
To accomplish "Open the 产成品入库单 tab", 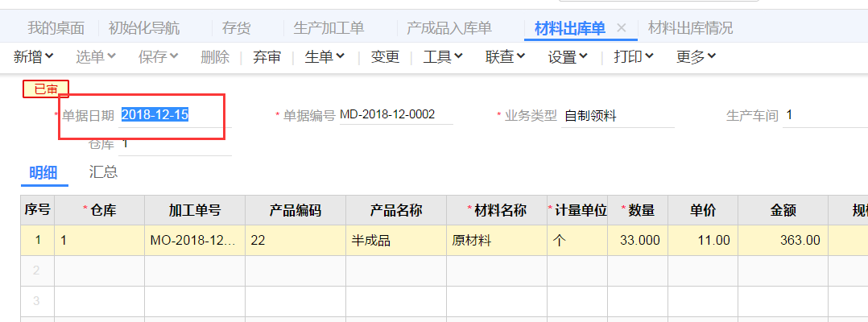I will pos(448,28).
